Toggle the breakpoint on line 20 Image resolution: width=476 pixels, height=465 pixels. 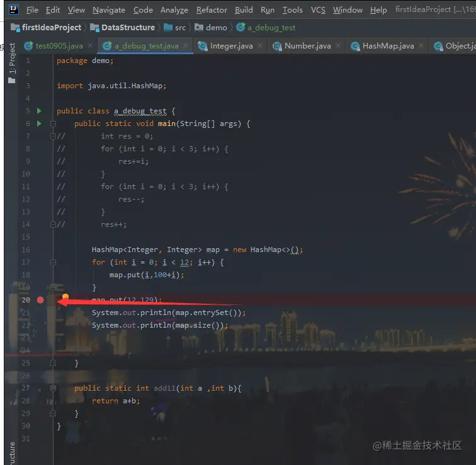(x=40, y=300)
